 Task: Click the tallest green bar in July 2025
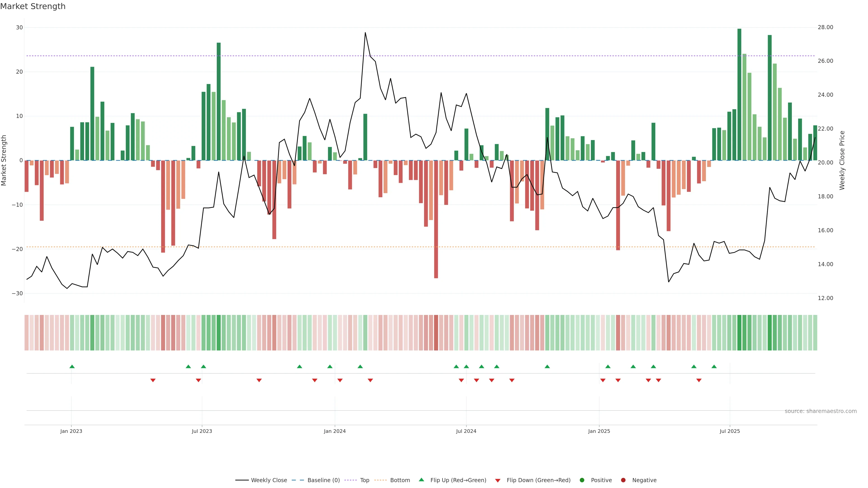pos(739,94)
